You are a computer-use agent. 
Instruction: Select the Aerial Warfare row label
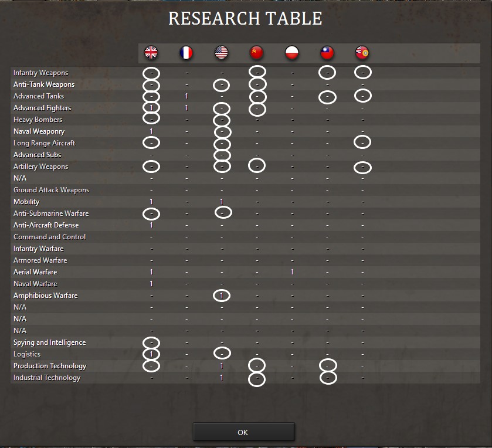point(35,272)
